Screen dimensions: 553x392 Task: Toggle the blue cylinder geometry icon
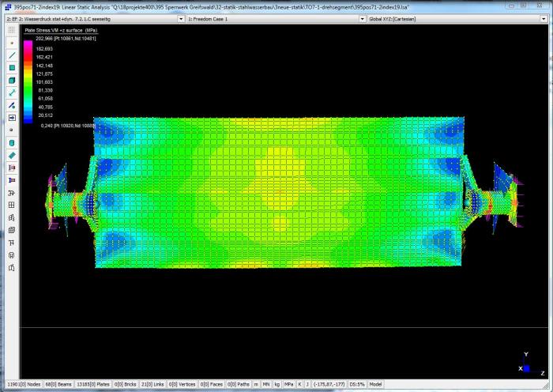coord(12,143)
